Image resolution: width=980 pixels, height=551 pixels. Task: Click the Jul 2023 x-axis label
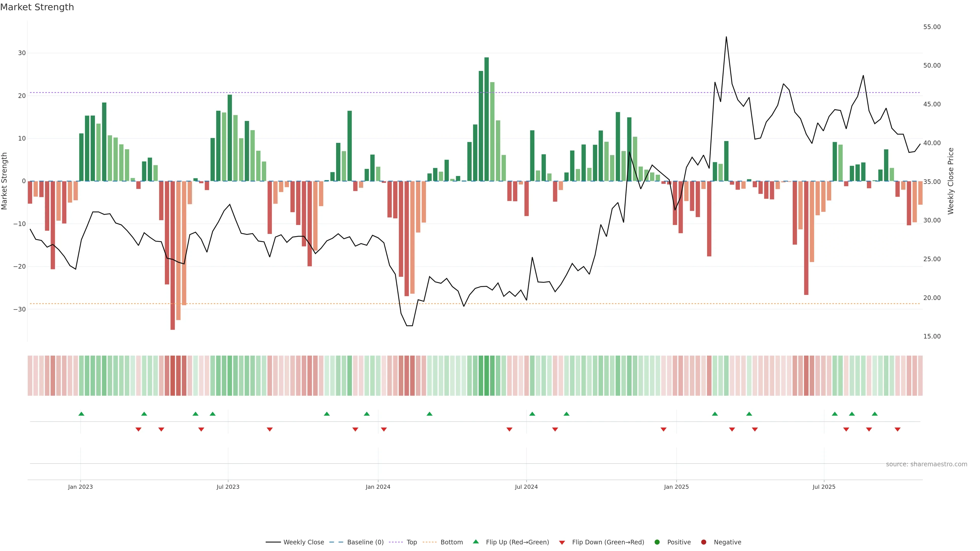click(228, 487)
